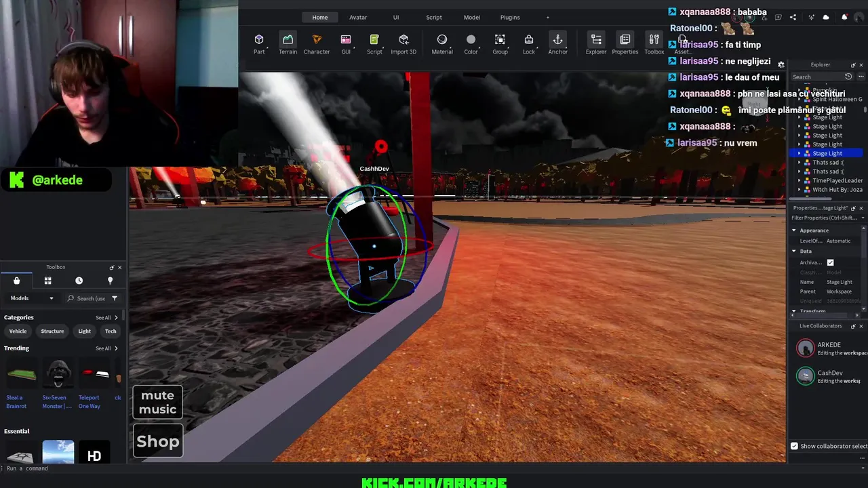Click the share icon in top bar
This screenshot has height=488, width=868.
[x=793, y=17]
